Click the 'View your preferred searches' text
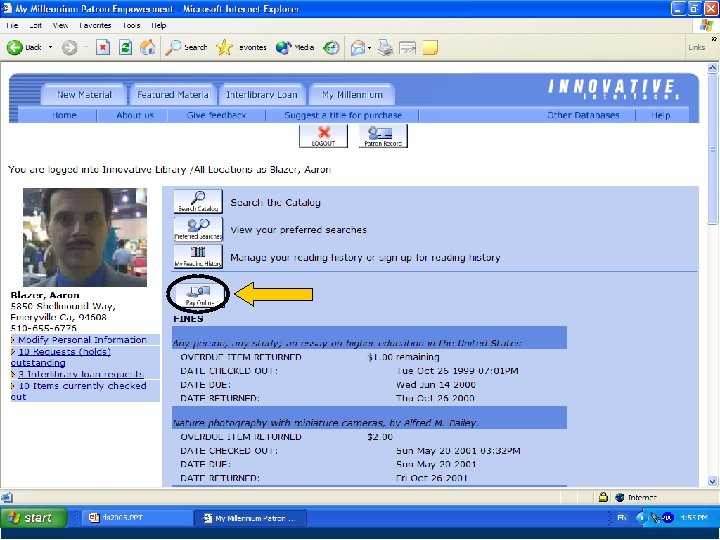Viewport: 720px width, 540px height. (298, 230)
